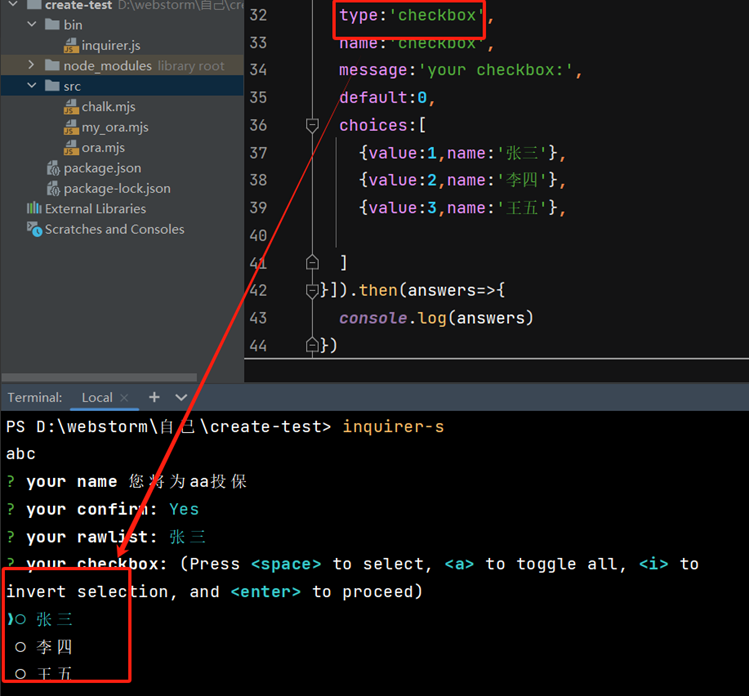Expand the node_modules folder
Screen dimensions: 749x696
click(x=31, y=64)
